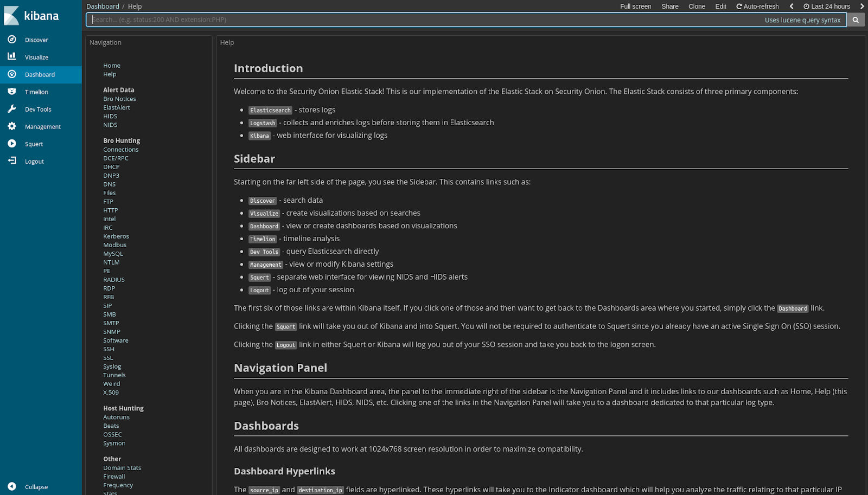Open the SSH dashboard

pos(108,349)
